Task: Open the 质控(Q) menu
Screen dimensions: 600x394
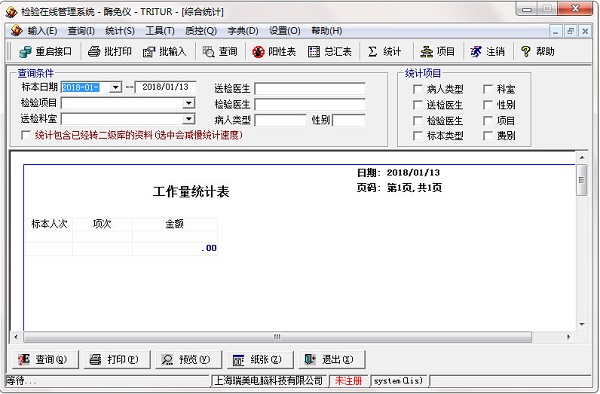Action: tap(201, 31)
